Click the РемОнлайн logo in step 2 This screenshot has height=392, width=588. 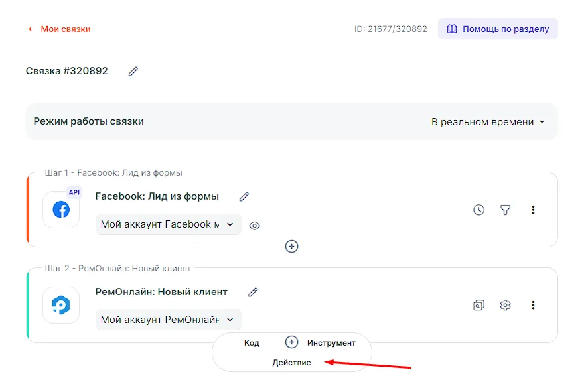tap(61, 305)
